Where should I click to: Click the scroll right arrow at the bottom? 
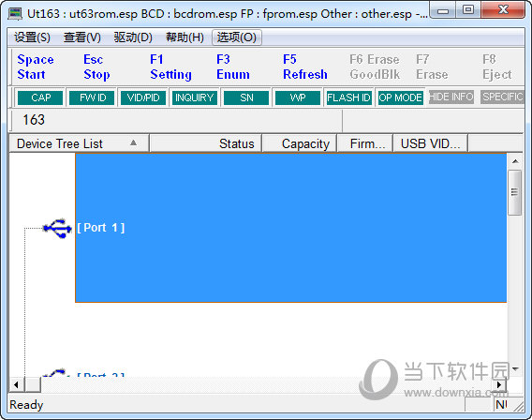coord(499,384)
